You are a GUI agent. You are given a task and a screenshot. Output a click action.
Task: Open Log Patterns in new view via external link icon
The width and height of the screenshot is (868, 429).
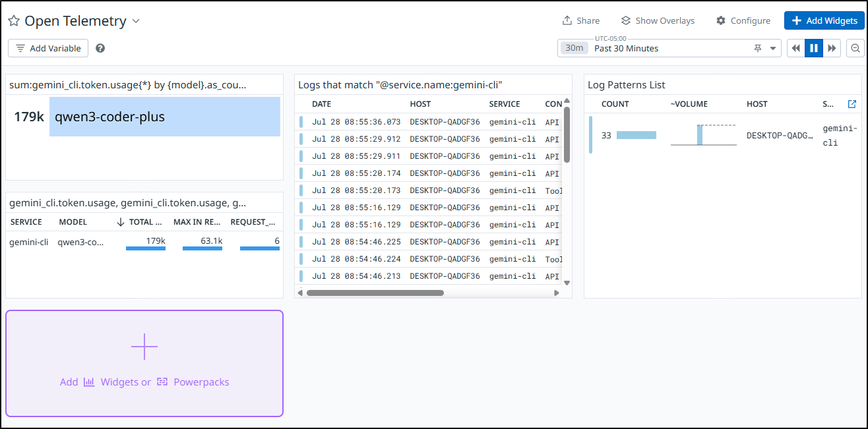click(x=852, y=104)
